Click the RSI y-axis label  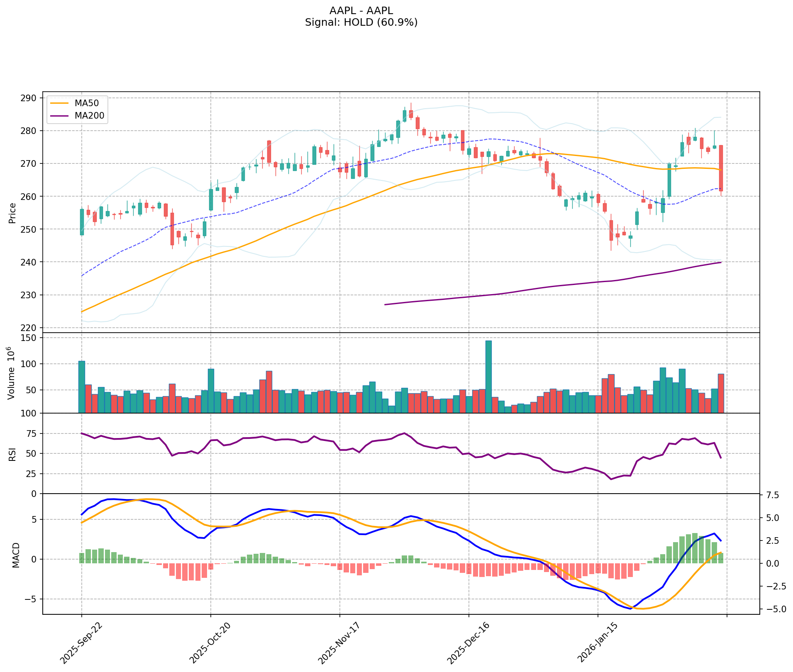click(12, 454)
